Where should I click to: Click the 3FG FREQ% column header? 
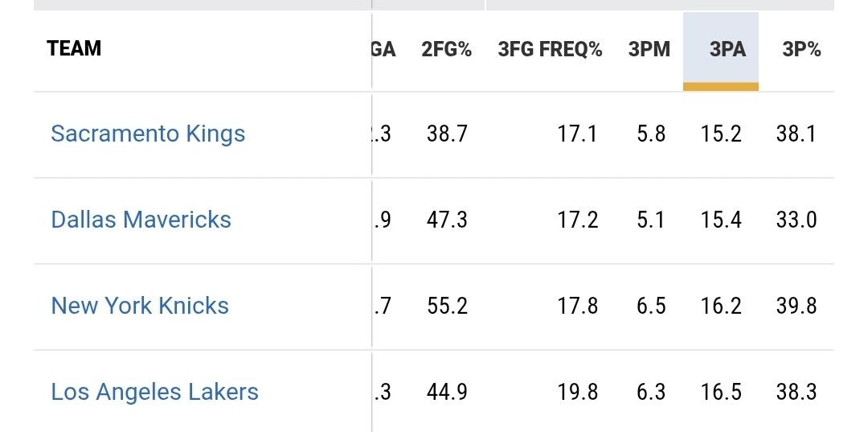(550, 50)
